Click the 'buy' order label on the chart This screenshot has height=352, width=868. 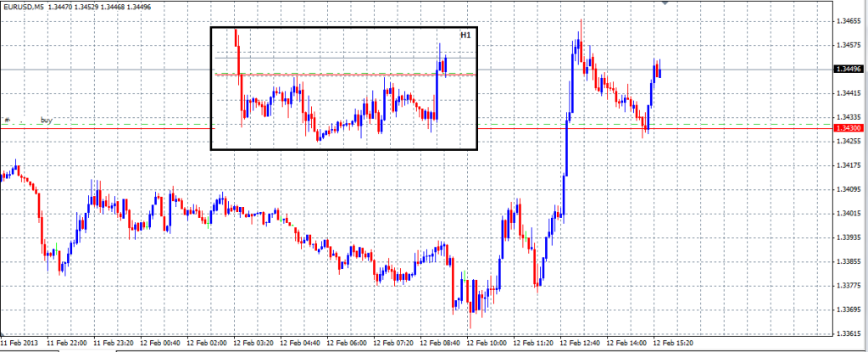tap(47, 120)
